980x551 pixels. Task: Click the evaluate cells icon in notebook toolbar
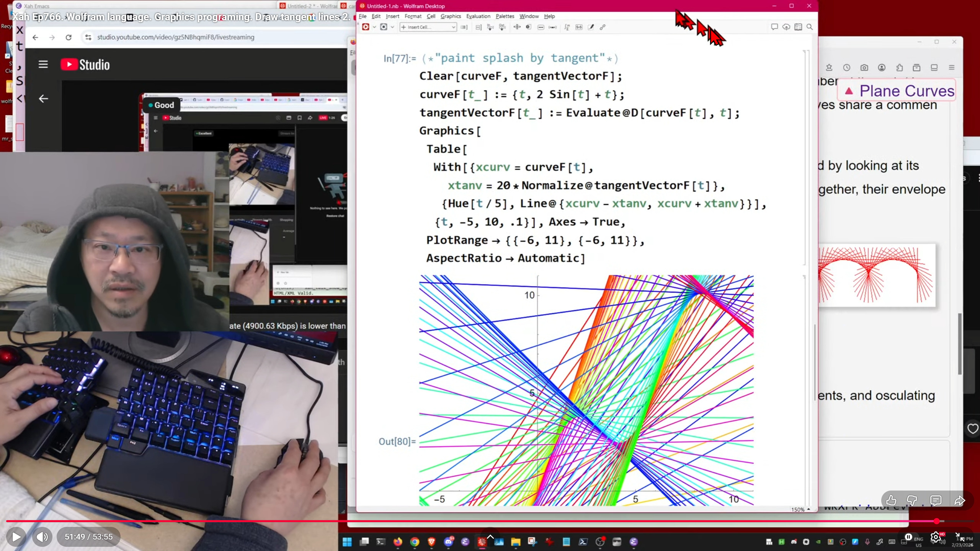(x=366, y=27)
